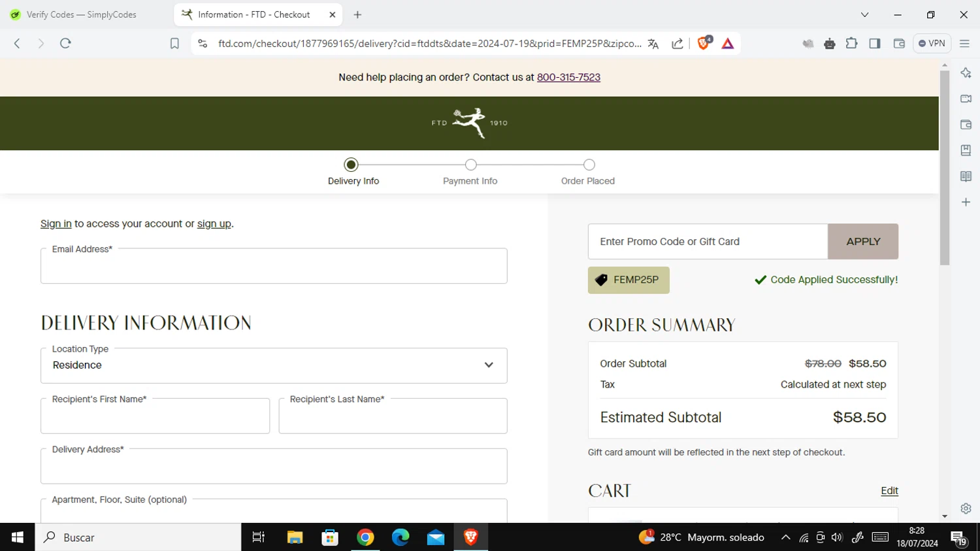980x551 pixels.
Task: Enable Brave VPN button
Action: 932,44
